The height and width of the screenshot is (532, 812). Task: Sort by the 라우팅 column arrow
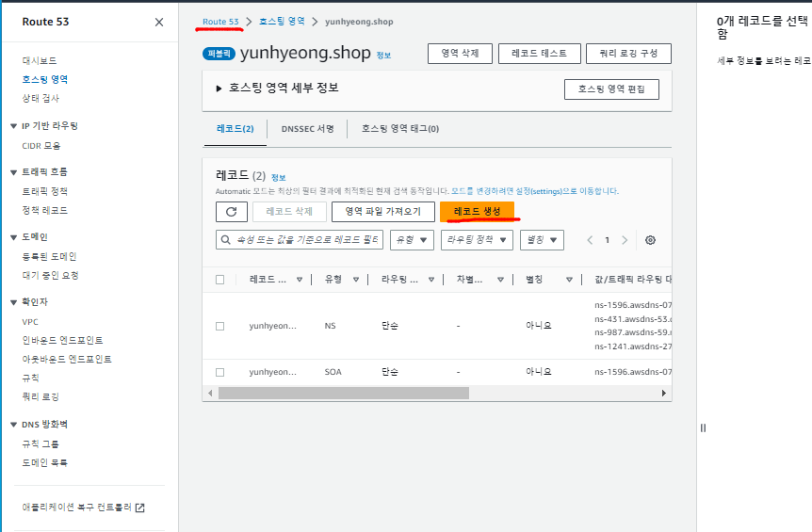[x=430, y=280]
